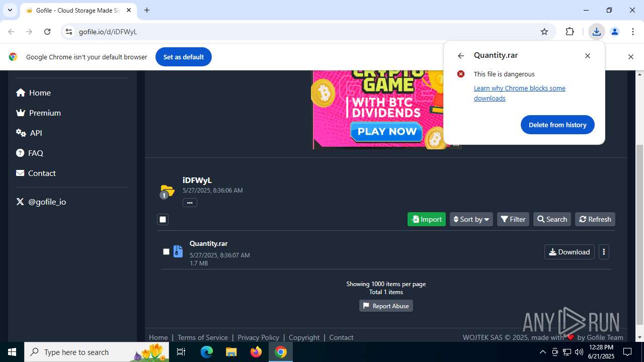Click the Windows taskbar search box
Image resolution: width=644 pixels, height=362 pixels.
(97, 352)
